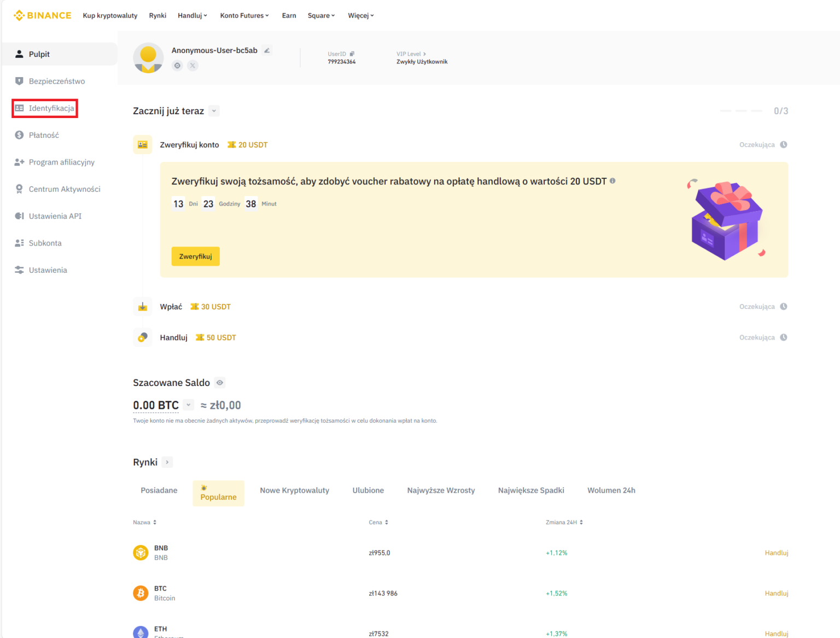Click the Ustawienia sliders icon
The image size is (840, 638).
[x=19, y=270]
